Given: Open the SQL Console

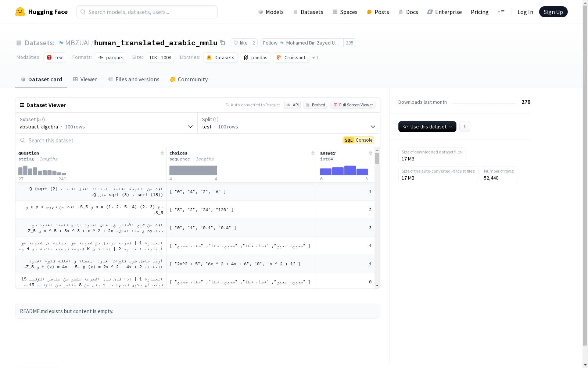Looking at the screenshot, I should [x=358, y=140].
